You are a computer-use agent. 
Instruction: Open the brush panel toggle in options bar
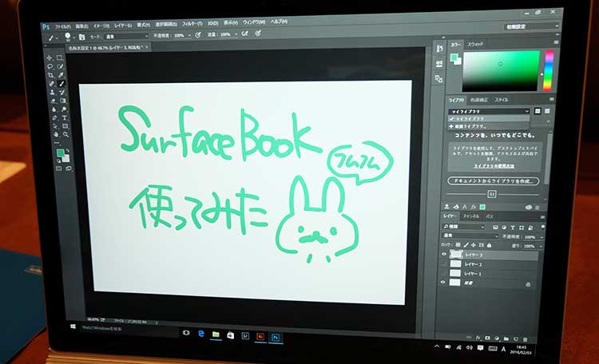81,37
